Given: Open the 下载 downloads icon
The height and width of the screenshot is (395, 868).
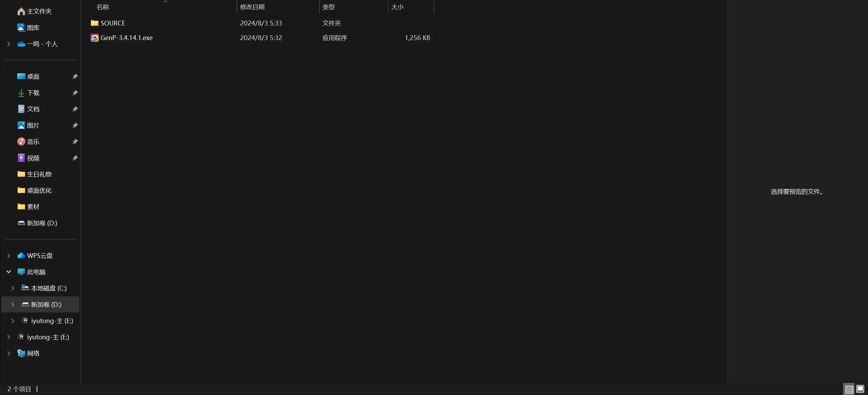Looking at the screenshot, I should [21, 93].
